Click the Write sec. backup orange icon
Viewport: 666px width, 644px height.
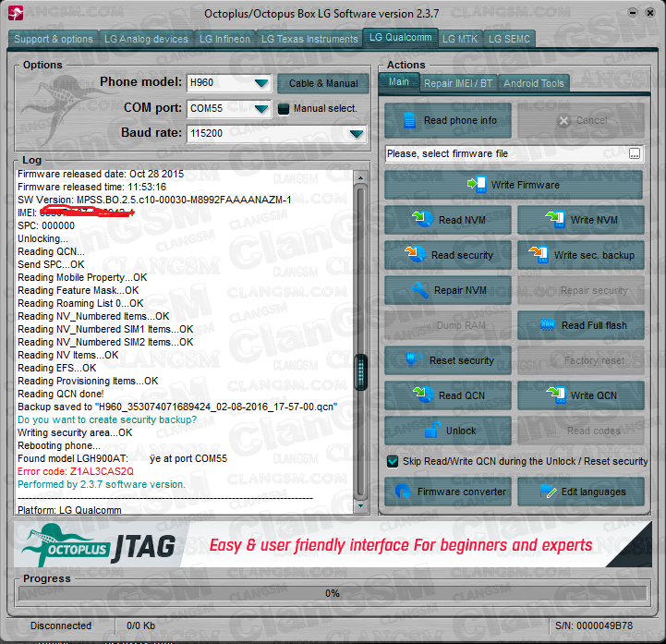pyautogui.click(x=539, y=254)
